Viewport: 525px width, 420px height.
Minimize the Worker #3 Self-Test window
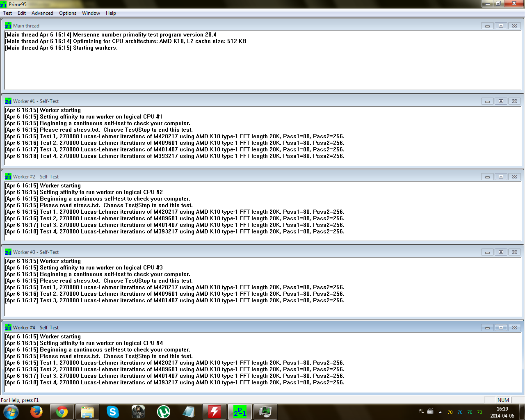pos(487,252)
